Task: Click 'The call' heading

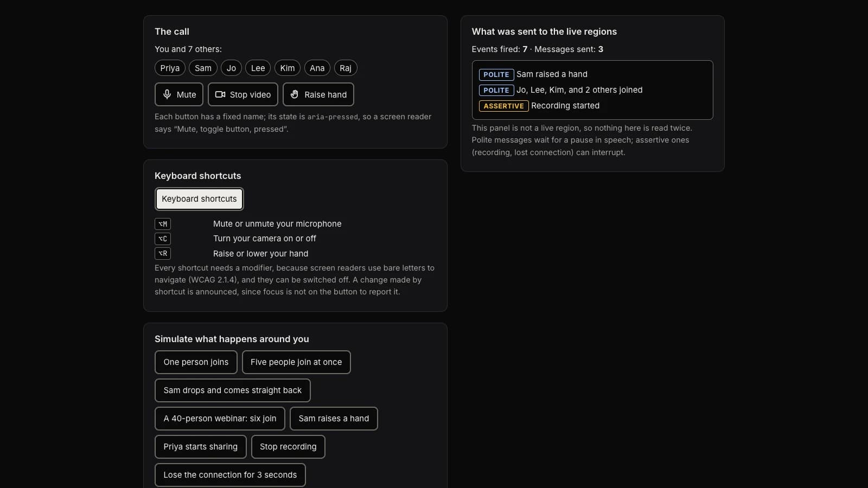Action: pyautogui.click(x=172, y=31)
